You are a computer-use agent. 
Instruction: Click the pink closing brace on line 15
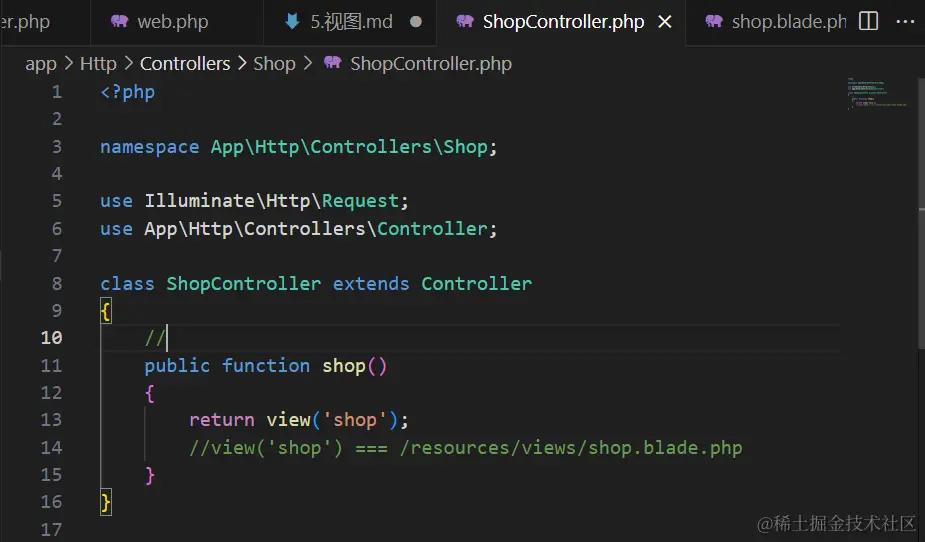(x=150, y=475)
